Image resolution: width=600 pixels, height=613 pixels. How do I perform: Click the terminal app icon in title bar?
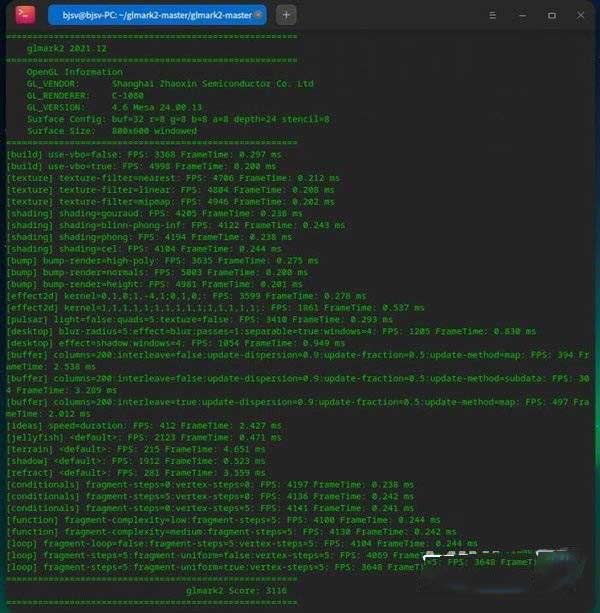(25, 15)
